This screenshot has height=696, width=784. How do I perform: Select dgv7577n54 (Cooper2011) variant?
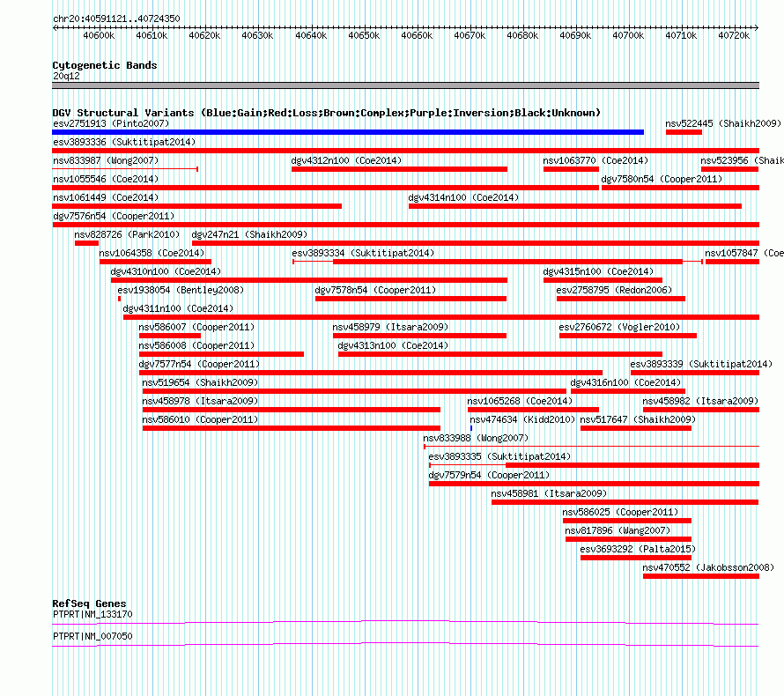(199, 364)
